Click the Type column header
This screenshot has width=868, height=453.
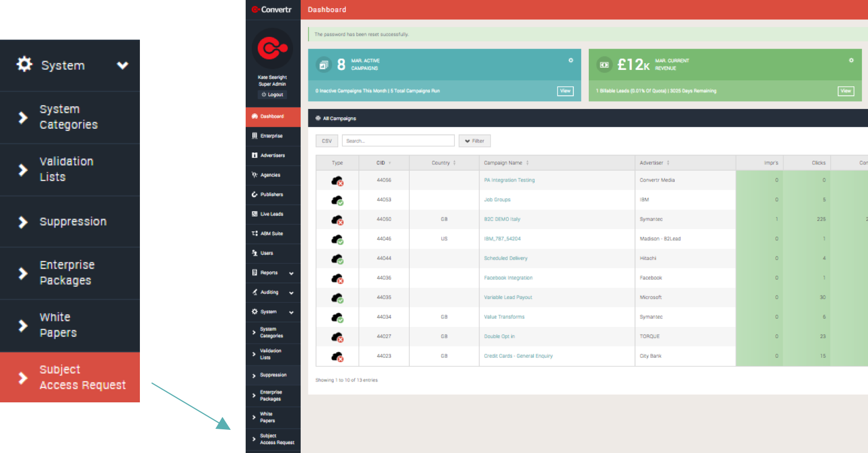coord(337,163)
